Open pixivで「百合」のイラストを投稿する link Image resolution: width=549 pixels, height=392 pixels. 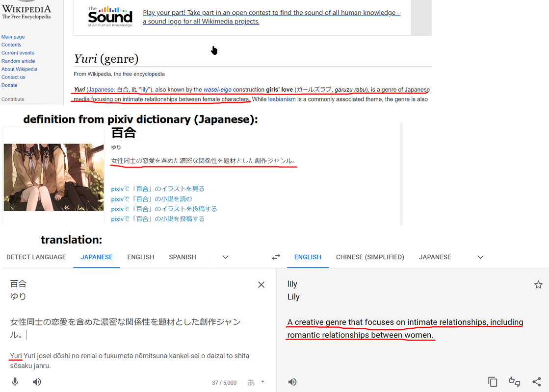point(164,209)
